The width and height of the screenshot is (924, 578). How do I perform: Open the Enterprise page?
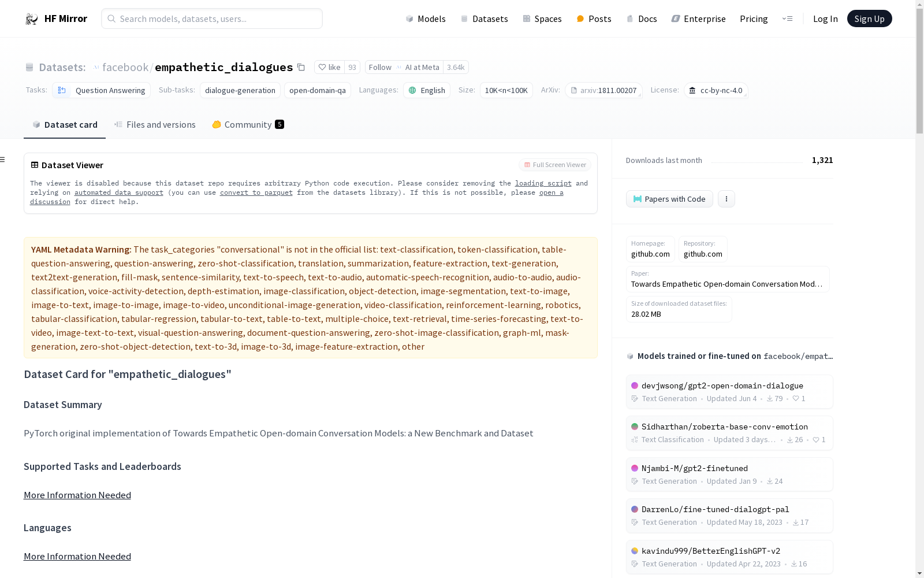coord(698,18)
